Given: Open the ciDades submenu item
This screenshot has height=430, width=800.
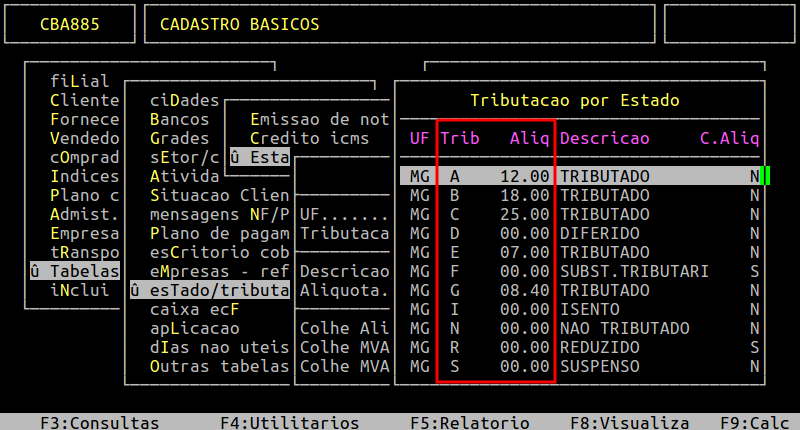Looking at the screenshot, I should (184, 100).
